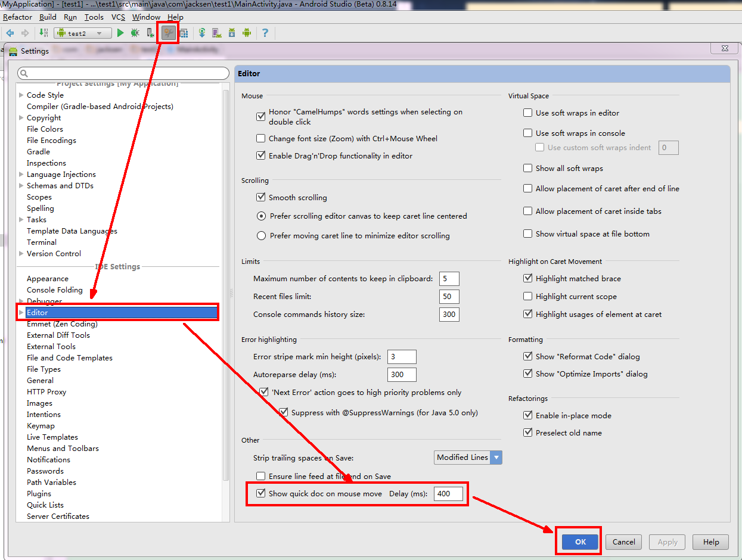Select Prefer moving caret line radio option
This screenshot has height=560, width=742.
pos(261,235)
